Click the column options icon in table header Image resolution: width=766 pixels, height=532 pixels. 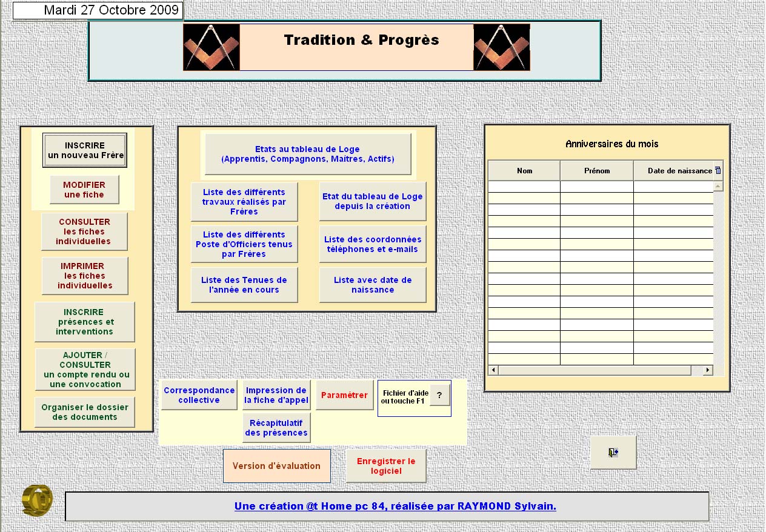(x=718, y=170)
